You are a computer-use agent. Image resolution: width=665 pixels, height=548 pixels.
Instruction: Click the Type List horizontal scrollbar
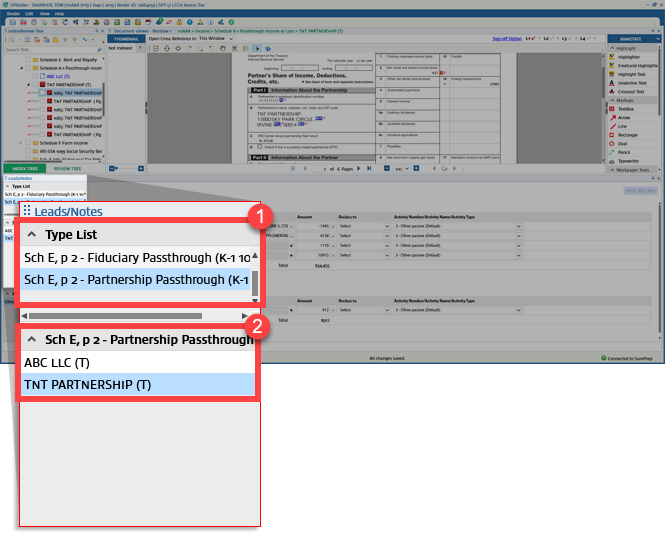(130, 316)
